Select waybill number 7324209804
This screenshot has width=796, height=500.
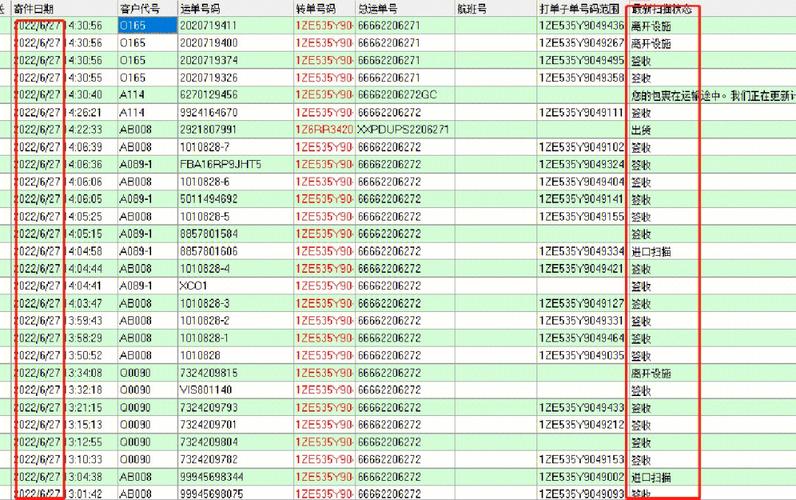209,442
